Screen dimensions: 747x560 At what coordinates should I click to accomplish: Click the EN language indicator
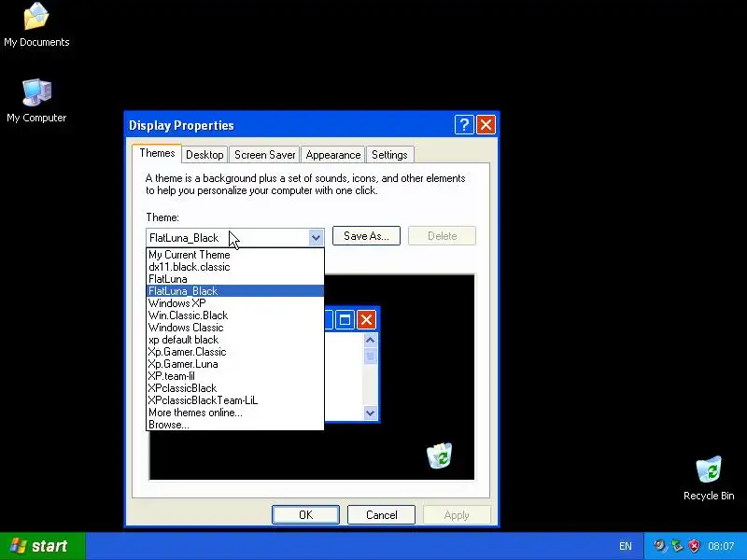(x=626, y=546)
